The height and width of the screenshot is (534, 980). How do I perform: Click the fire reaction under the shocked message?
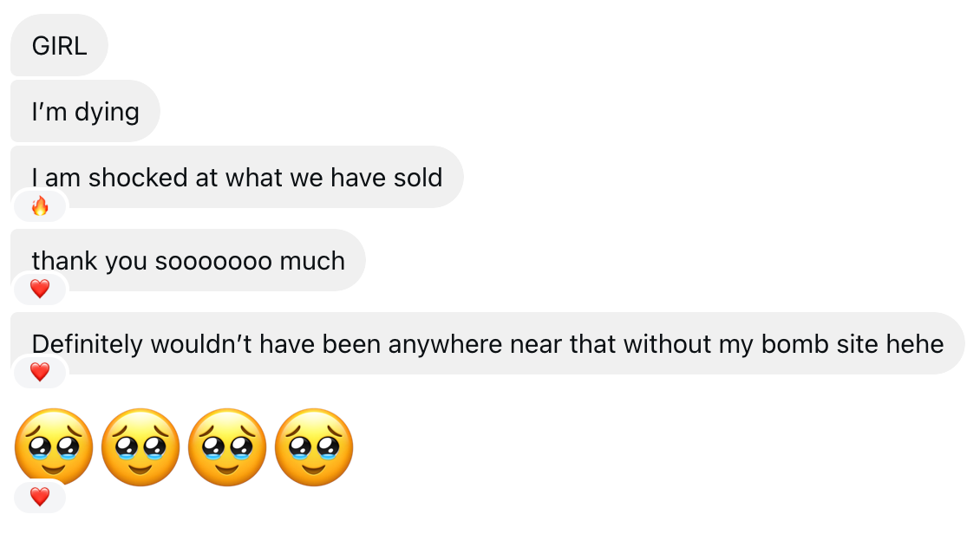[x=40, y=206]
